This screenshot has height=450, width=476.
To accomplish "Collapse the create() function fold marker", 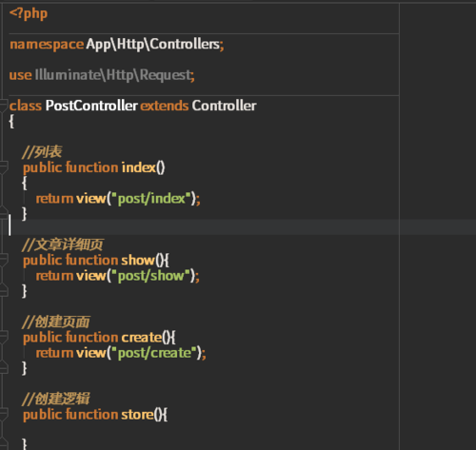I will 3,337.
